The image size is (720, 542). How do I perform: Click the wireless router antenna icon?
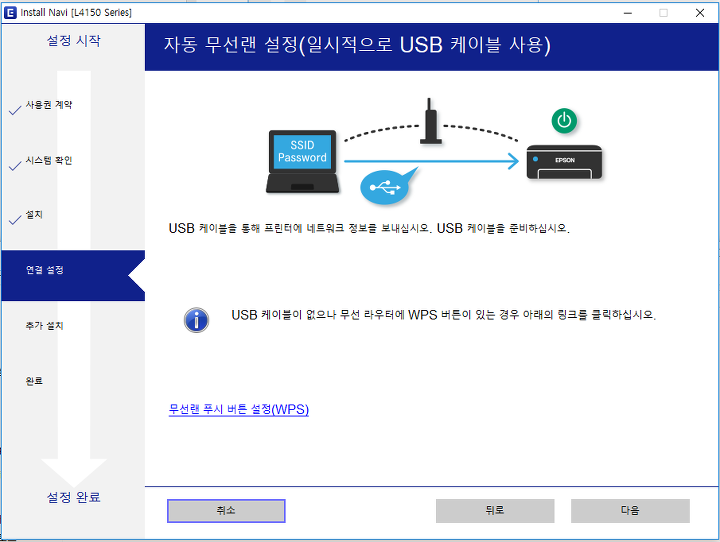tap(431, 121)
